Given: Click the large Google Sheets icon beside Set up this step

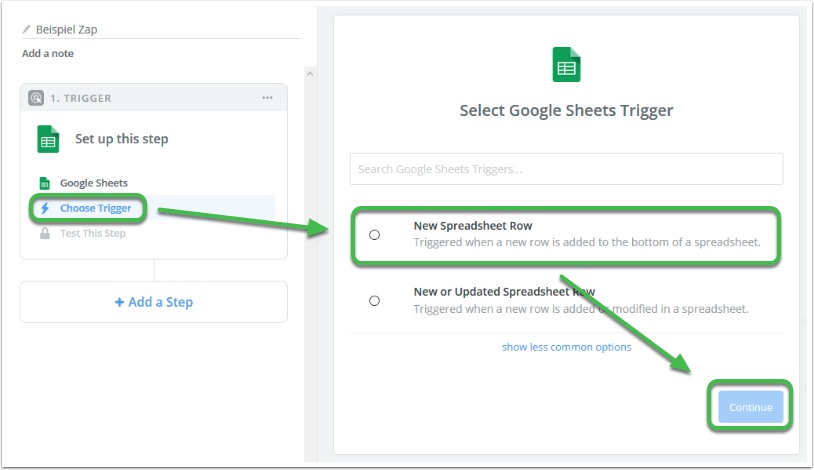Looking at the screenshot, I should (x=48, y=139).
